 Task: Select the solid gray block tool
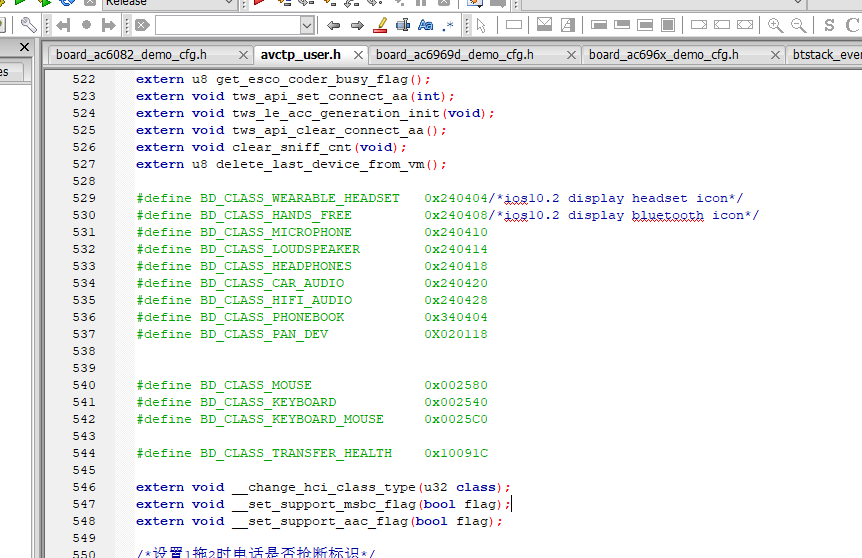[x=668, y=25]
